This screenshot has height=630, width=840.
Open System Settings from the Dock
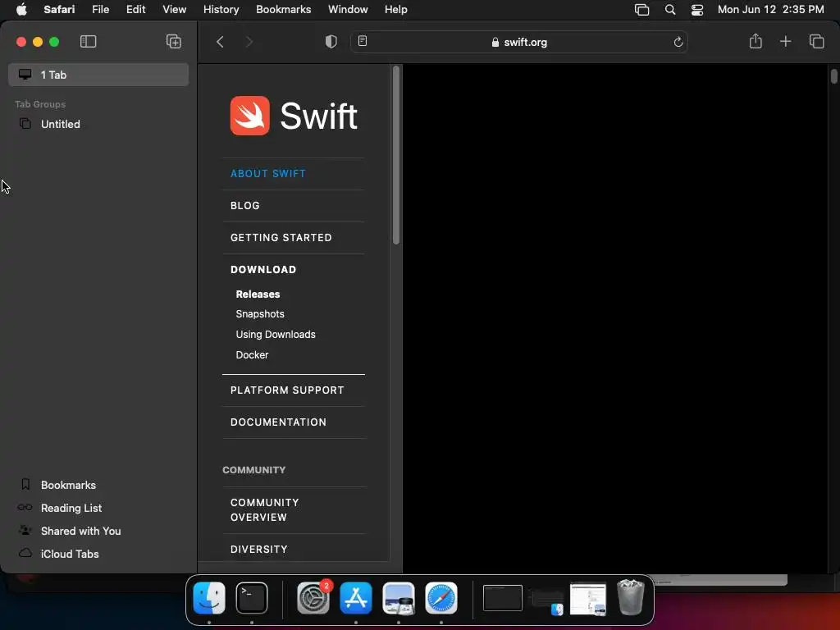point(313,598)
